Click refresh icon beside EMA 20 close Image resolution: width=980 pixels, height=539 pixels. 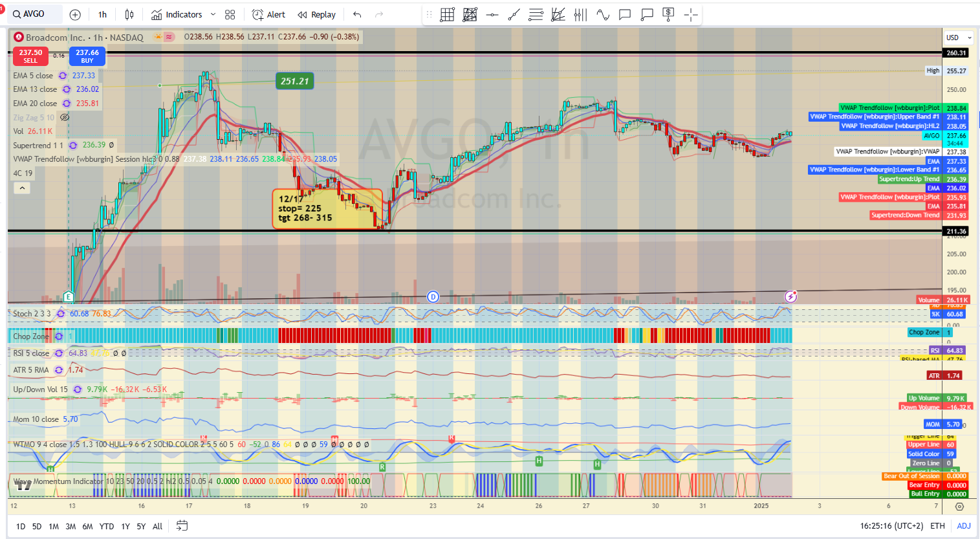[x=67, y=104]
